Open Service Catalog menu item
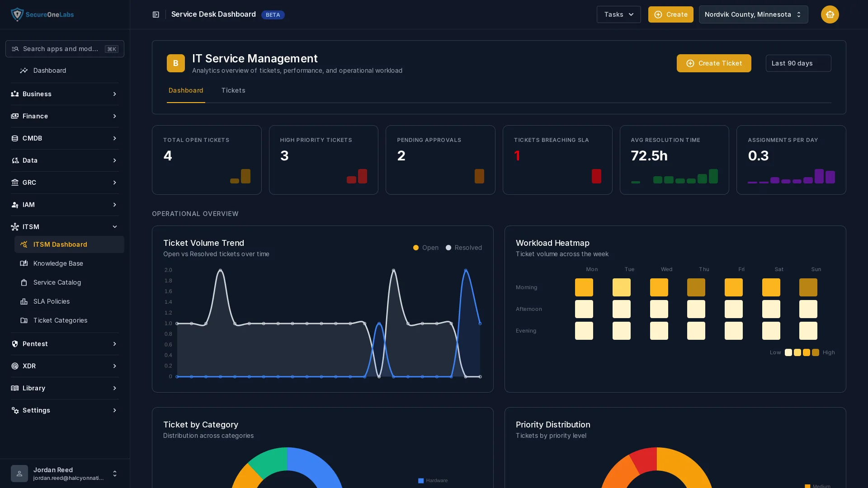The height and width of the screenshot is (488, 868). (69, 282)
